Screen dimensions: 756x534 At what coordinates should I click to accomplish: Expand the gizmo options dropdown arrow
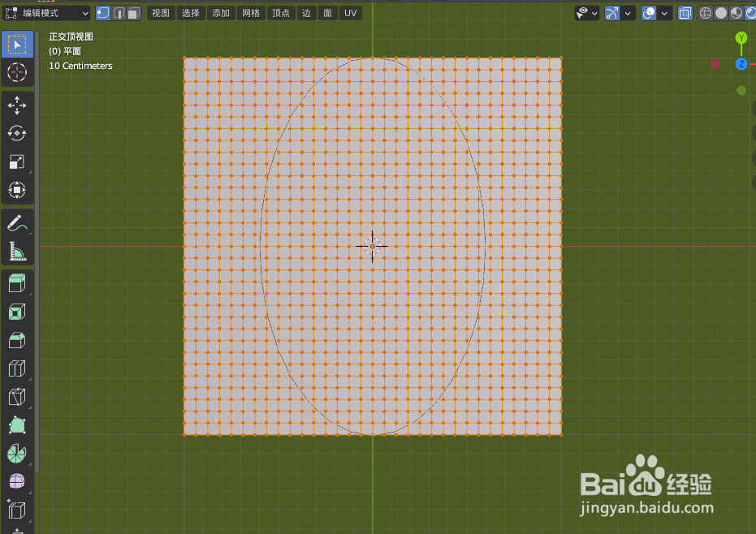(x=627, y=13)
